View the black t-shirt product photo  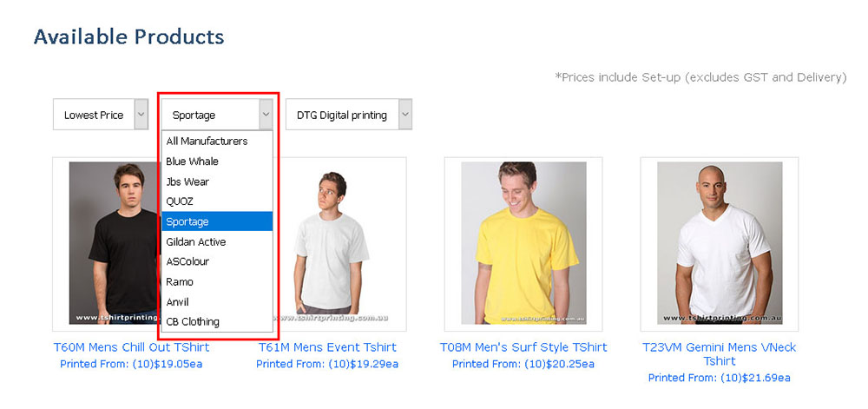point(115,243)
